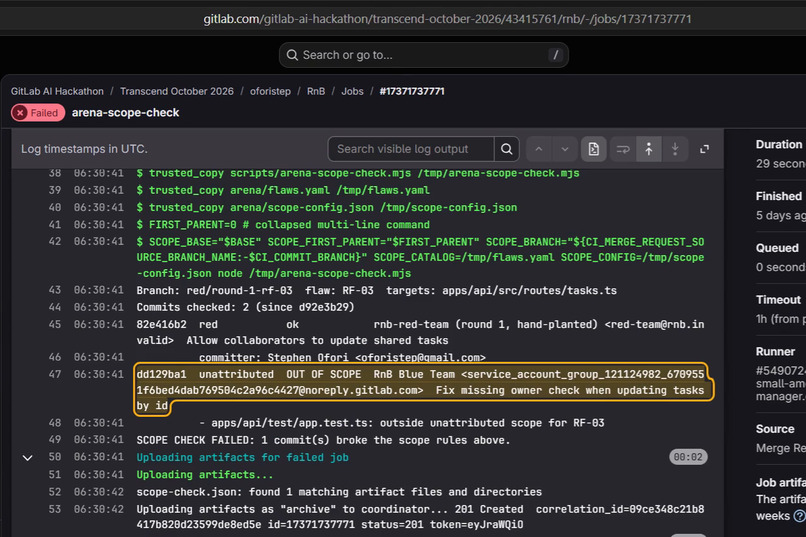Expand job log to full screen

pos(704,149)
